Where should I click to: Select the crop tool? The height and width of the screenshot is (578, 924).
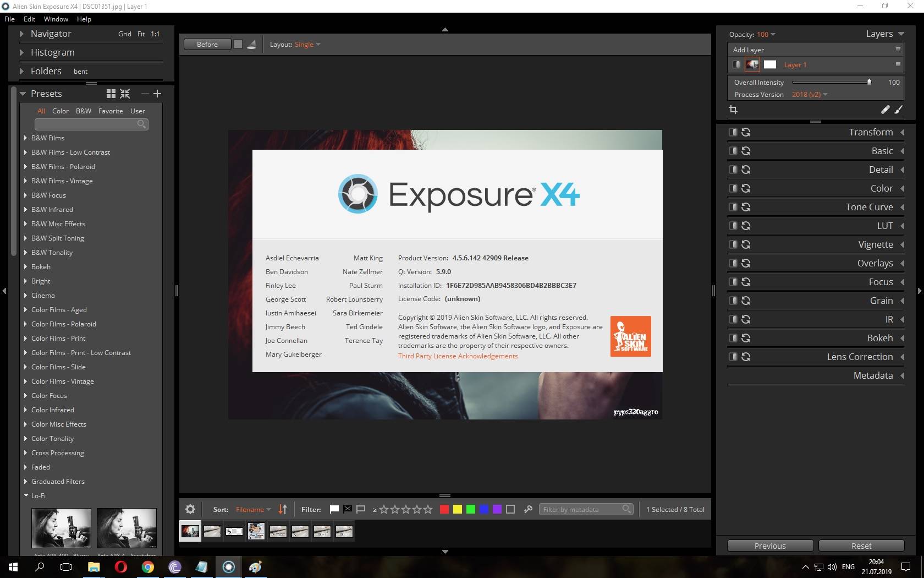click(733, 110)
